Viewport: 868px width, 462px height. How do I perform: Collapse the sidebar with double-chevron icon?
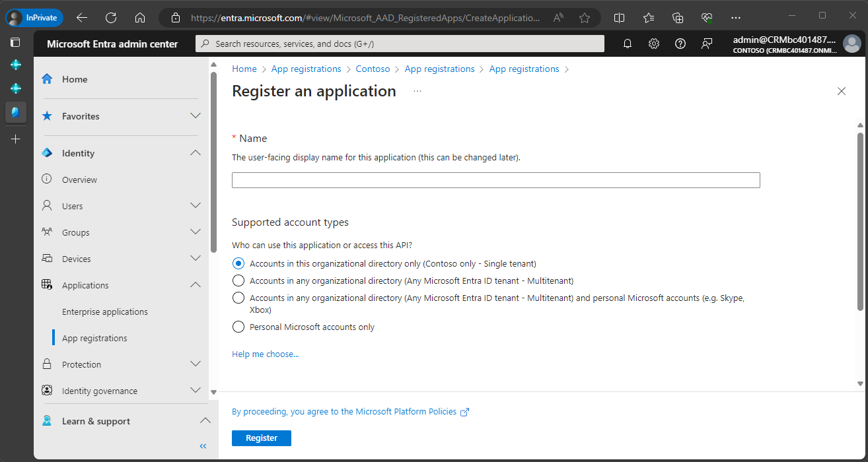[203, 446]
